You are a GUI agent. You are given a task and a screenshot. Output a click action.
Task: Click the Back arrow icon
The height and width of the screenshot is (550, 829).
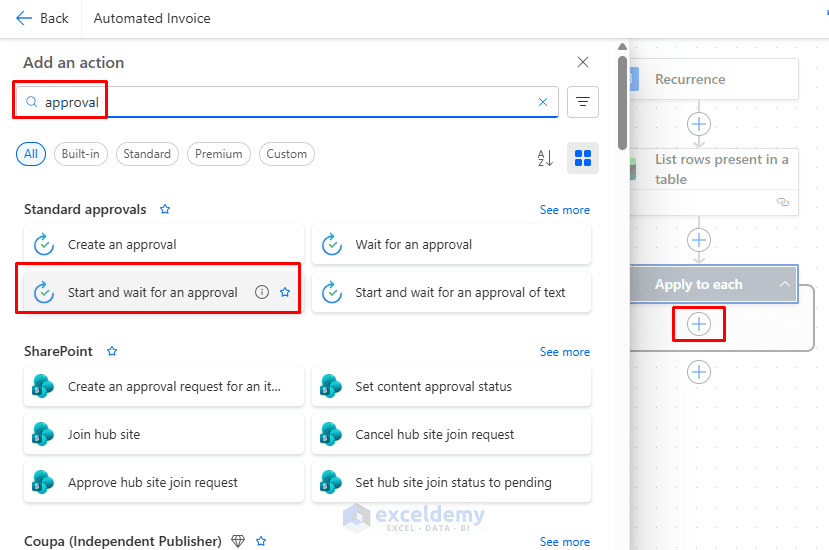24,19
